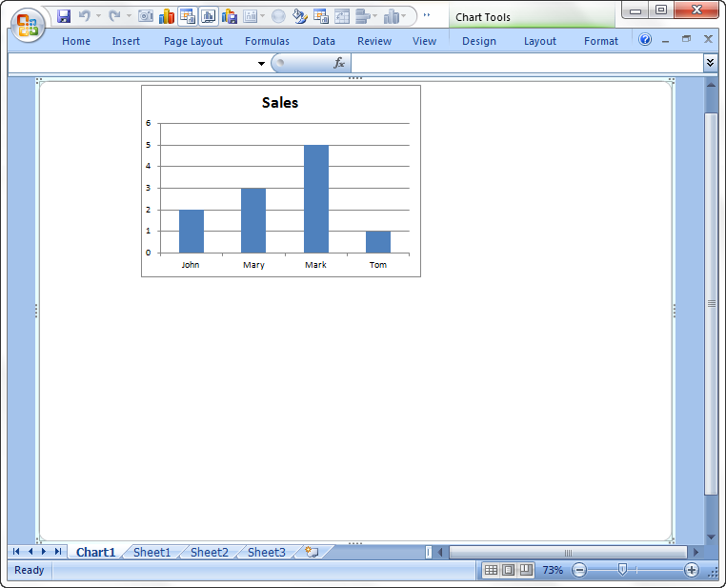Image resolution: width=726 pixels, height=588 pixels.
Task: Select Mark's bar in Sales chart
Action: (x=315, y=198)
